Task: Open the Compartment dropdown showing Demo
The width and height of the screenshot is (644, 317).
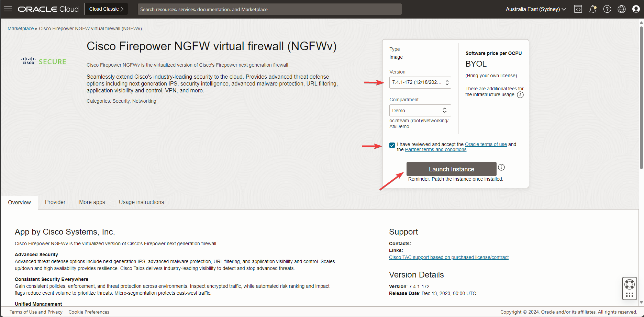Action: (x=420, y=111)
